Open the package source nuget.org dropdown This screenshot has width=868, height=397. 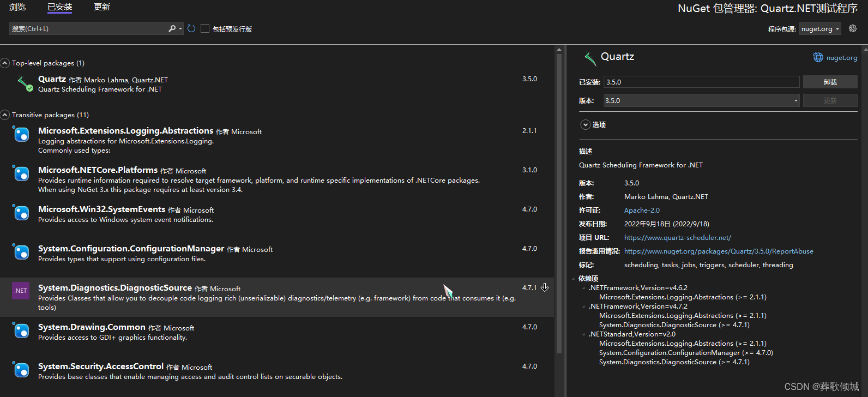[x=820, y=29]
